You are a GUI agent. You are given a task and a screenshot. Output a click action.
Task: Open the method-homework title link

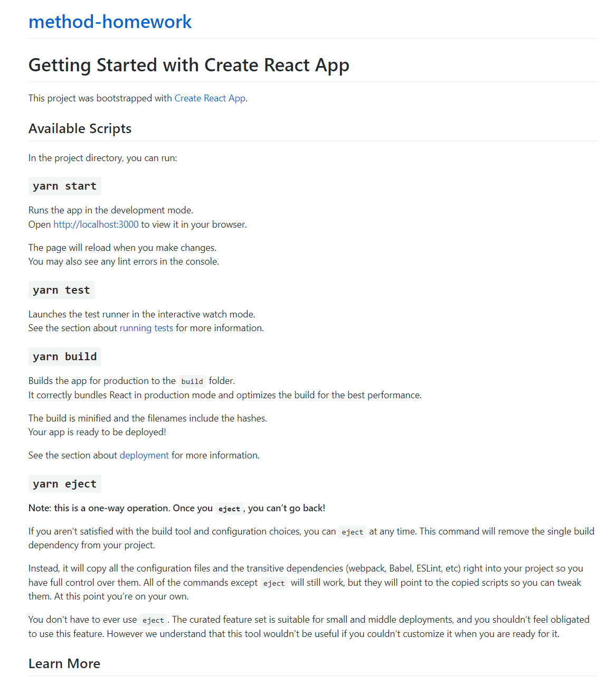pyautogui.click(x=110, y=22)
